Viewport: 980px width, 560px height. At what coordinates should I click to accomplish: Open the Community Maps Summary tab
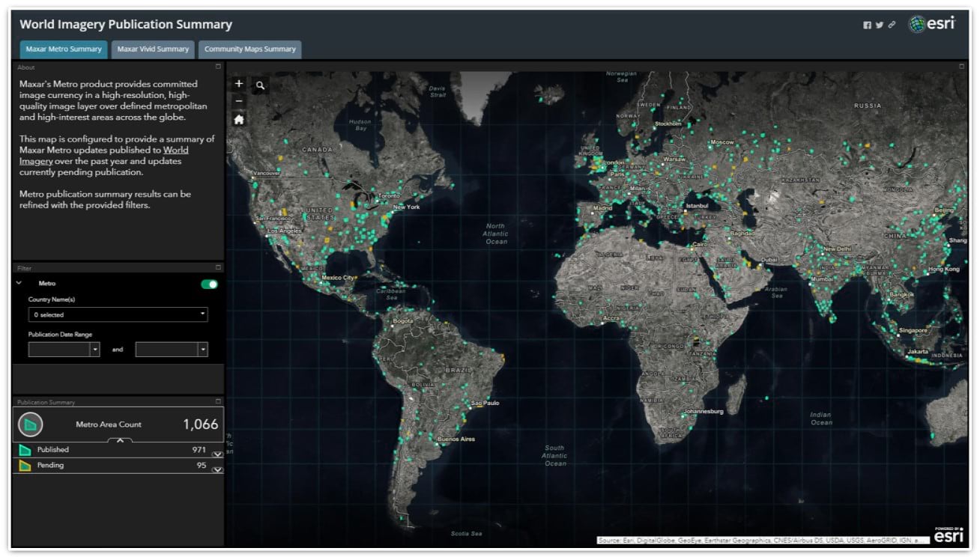[x=250, y=49]
